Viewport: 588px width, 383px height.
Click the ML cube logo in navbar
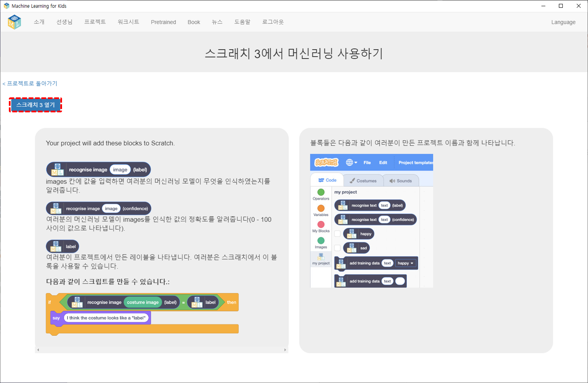tap(14, 22)
